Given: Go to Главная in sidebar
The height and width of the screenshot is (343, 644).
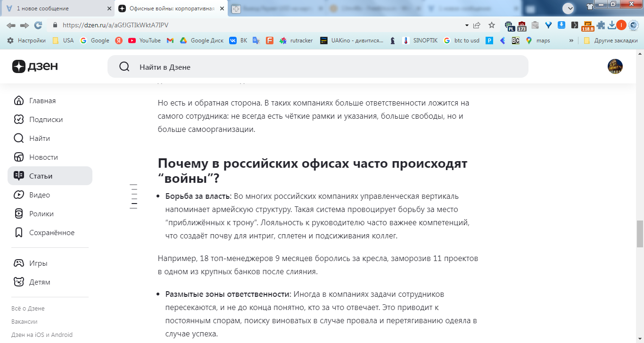Looking at the screenshot, I should 50,100.
